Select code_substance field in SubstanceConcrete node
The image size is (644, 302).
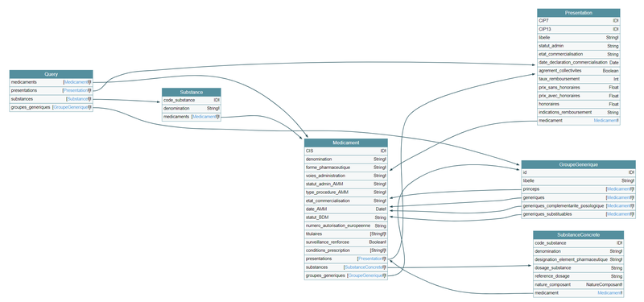pyautogui.click(x=578, y=243)
